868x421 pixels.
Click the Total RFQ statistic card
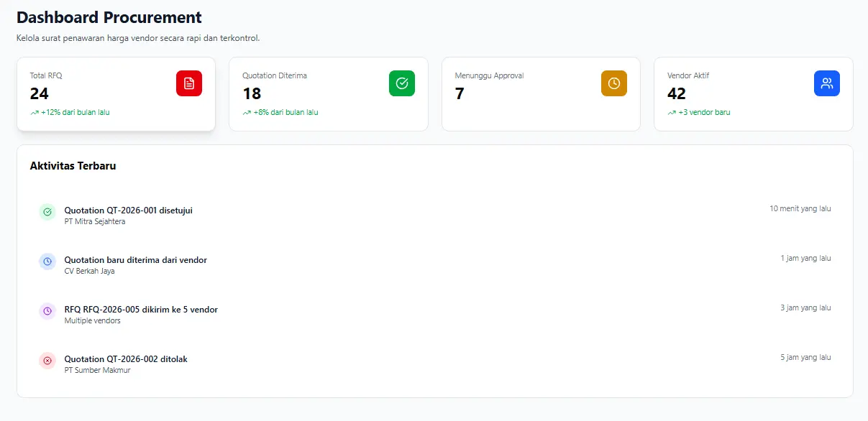116,93
